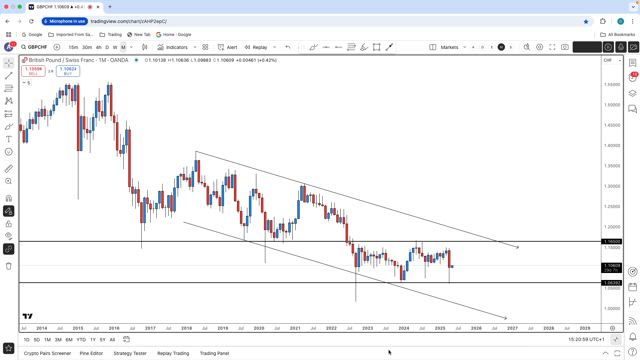This screenshot has height=360, width=640.
Task: Click the compare or add symbol plus icon
Action: click(x=57, y=47)
